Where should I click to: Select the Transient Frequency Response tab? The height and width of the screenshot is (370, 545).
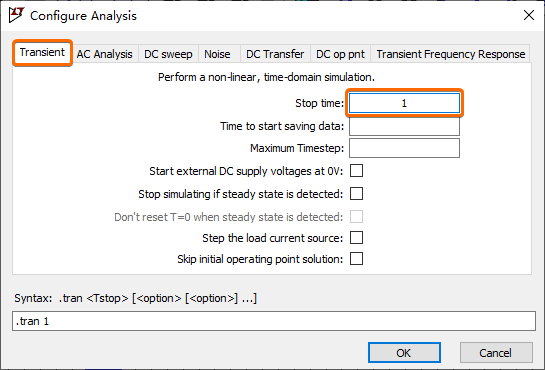pos(451,54)
